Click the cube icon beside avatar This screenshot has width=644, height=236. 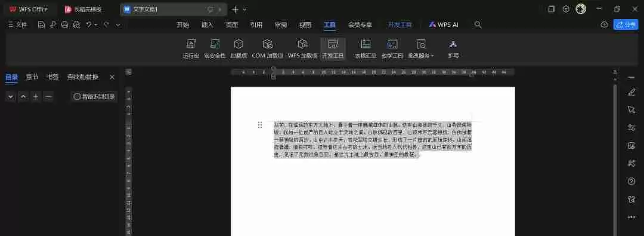tap(566, 9)
